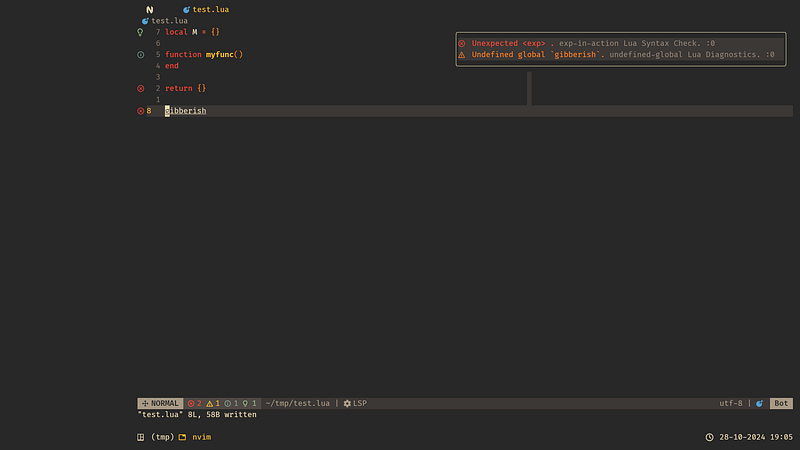This screenshot has height=450, width=800.
Task: Click the Lua icon in winbar breadcrumb
Action: (x=145, y=21)
